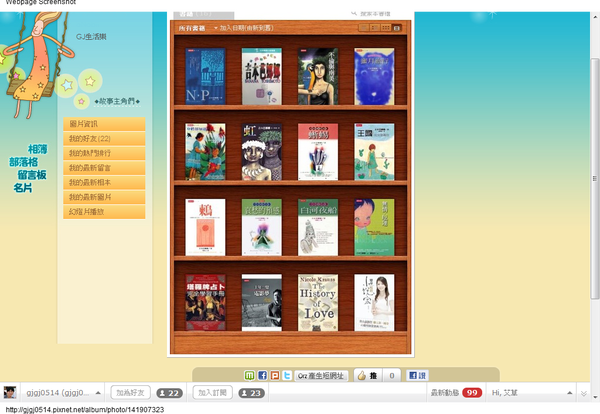Screen dimensions: 600x414
Task: Open the book with children and red flowers
Action: 205,152
